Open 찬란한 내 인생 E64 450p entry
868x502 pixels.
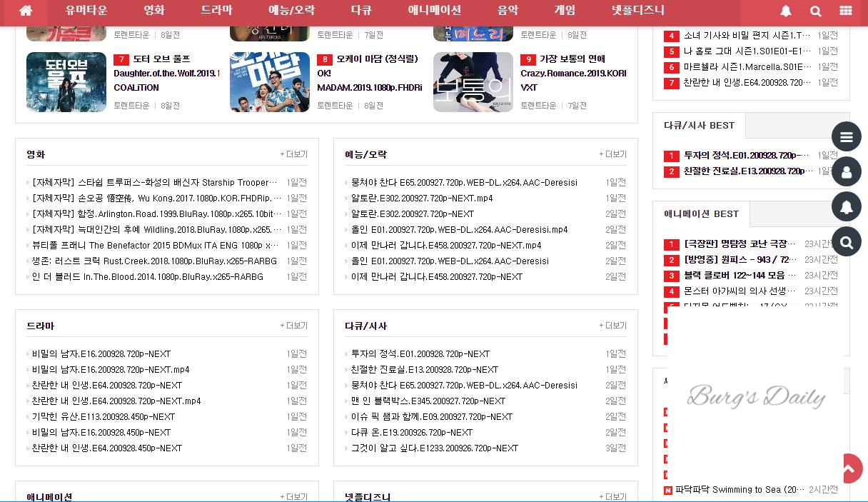pyautogui.click(x=107, y=448)
